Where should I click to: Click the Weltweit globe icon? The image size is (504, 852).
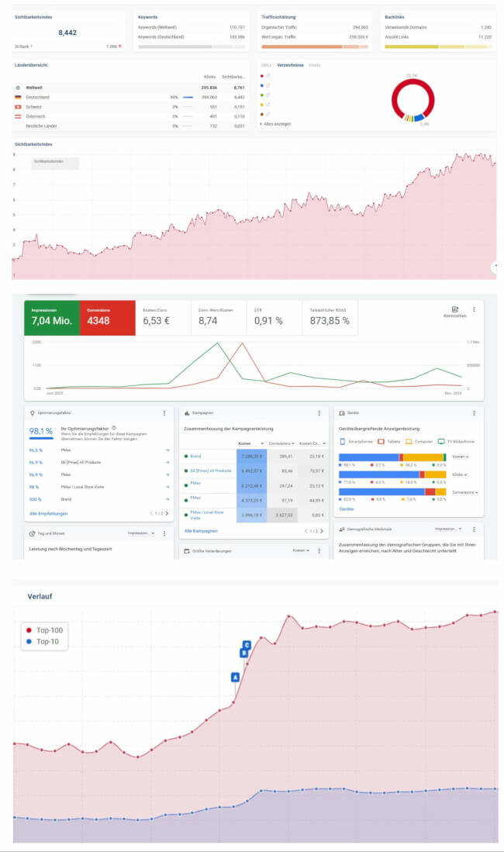click(x=18, y=88)
